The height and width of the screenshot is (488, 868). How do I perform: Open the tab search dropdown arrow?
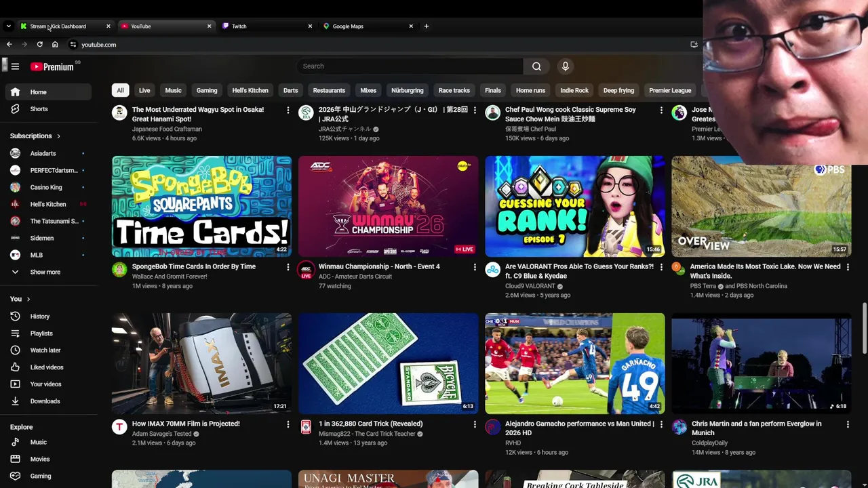pyautogui.click(x=8, y=26)
